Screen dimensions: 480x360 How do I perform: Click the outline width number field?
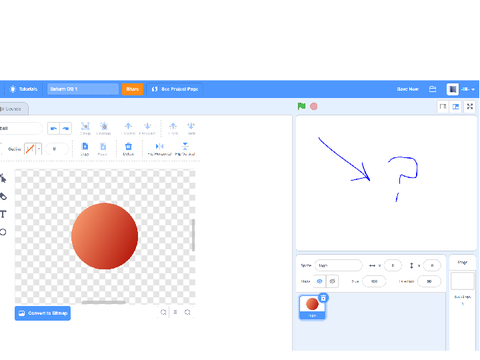tap(57, 149)
